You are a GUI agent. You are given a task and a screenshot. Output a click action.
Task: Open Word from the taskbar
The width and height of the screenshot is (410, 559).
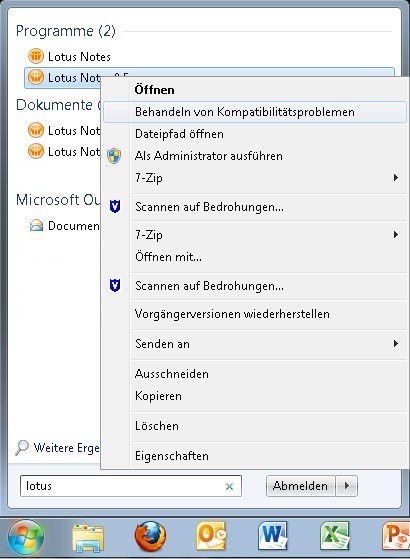(273, 536)
